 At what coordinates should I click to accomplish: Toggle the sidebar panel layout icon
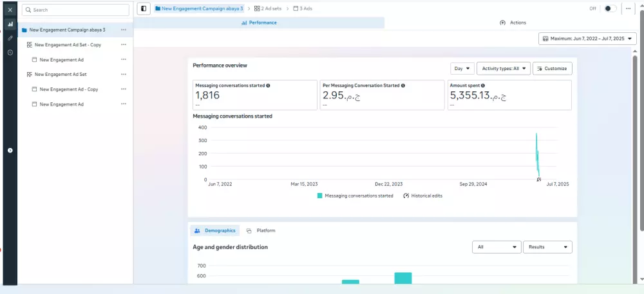pyautogui.click(x=144, y=8)
